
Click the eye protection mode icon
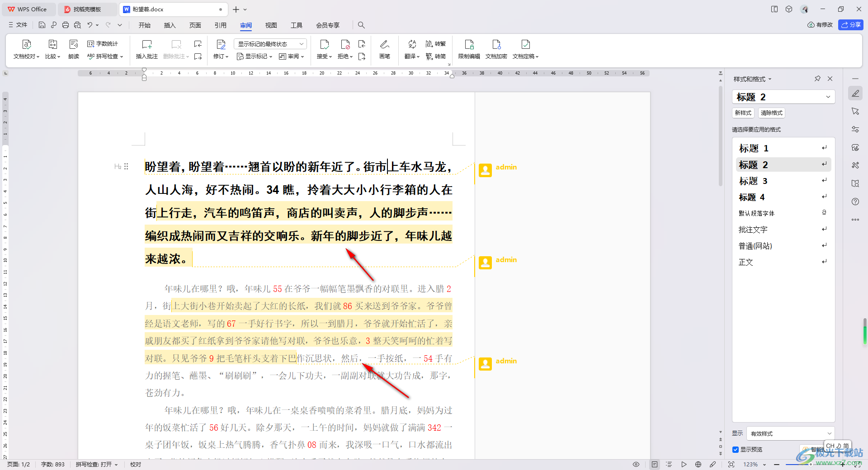pos(636,465)
